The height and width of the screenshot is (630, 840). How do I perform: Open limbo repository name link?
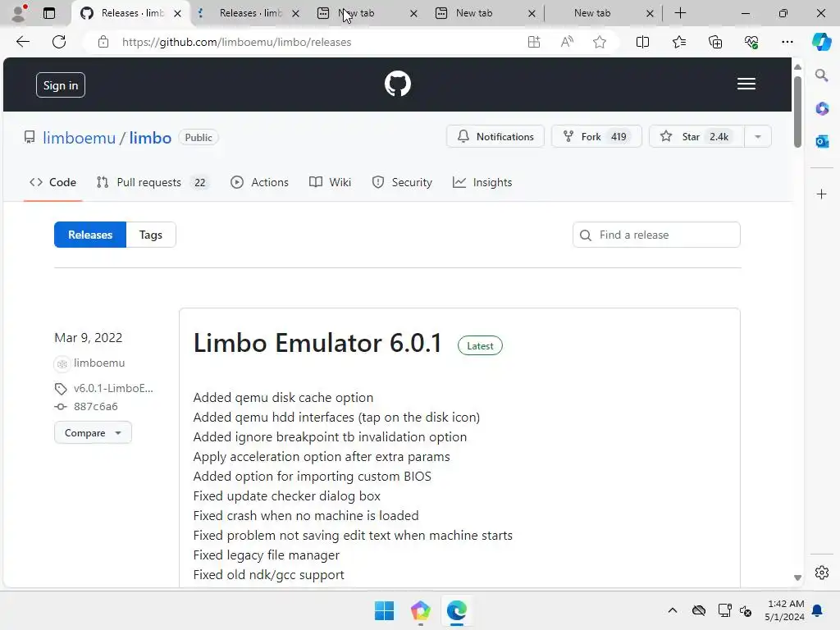click(x=150, y=138)
